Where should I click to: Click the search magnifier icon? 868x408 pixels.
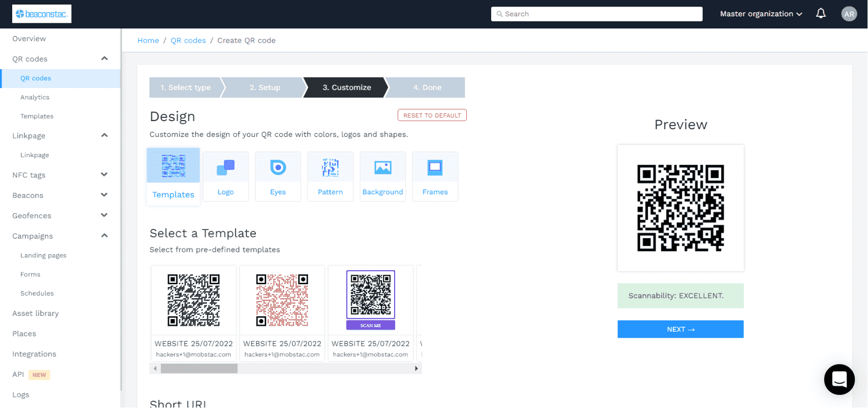499,14
